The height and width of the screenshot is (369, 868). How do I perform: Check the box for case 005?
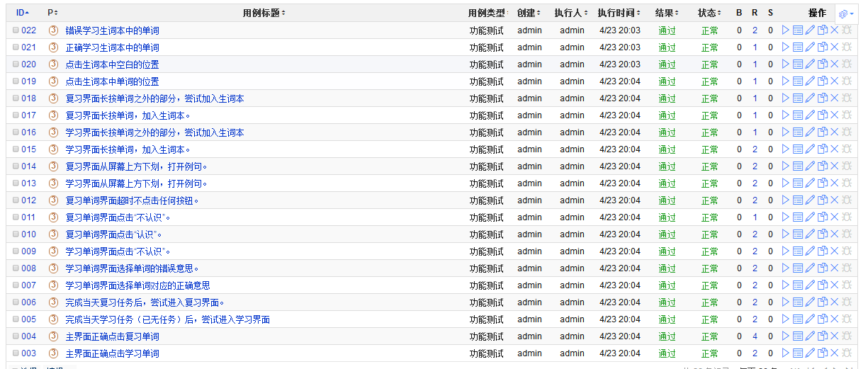[16, 319]
